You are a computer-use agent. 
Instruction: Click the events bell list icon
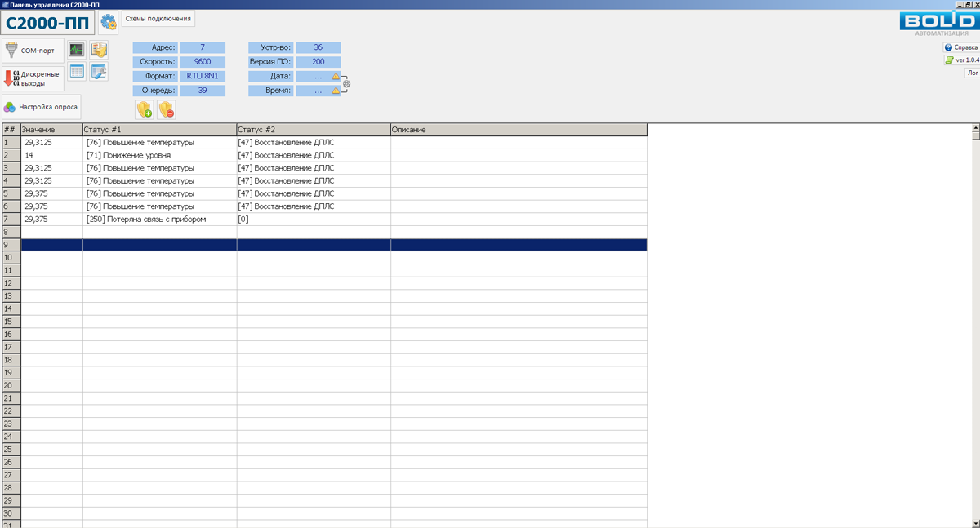click(x=99, y=51)
